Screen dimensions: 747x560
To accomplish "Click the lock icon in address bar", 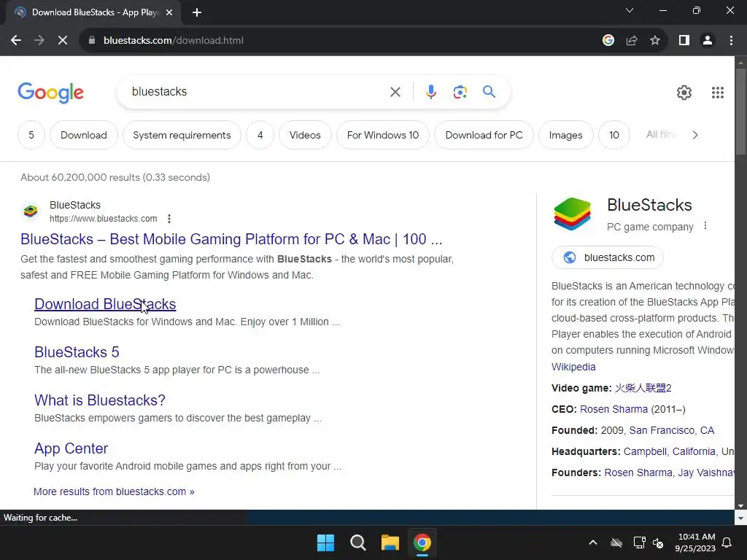I will 92,41.
